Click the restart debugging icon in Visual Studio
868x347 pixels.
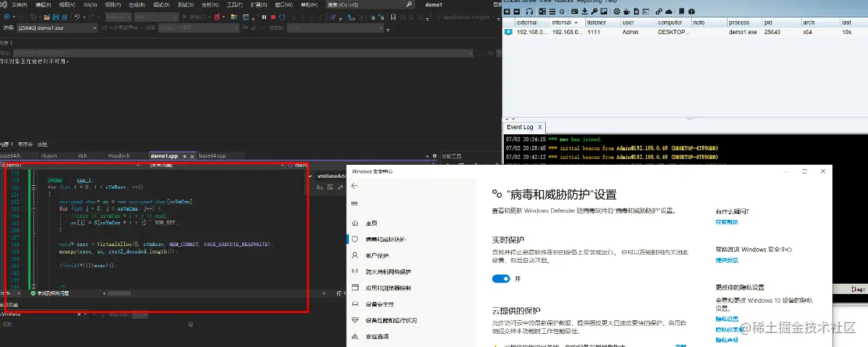click(282, 17)
